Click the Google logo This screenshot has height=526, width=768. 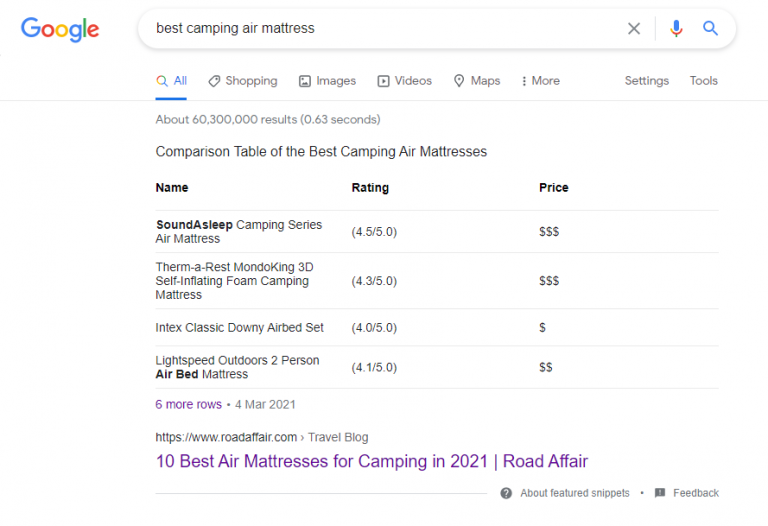(60, 29)
